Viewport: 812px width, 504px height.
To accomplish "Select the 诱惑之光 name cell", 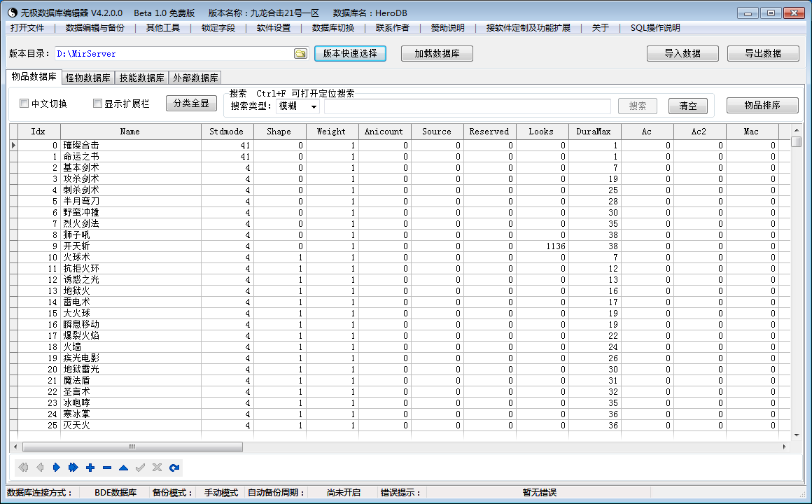I will (x=130, y=280).
